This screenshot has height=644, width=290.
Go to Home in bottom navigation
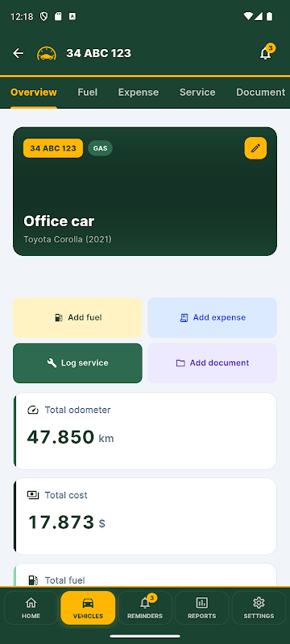[31, 608]
